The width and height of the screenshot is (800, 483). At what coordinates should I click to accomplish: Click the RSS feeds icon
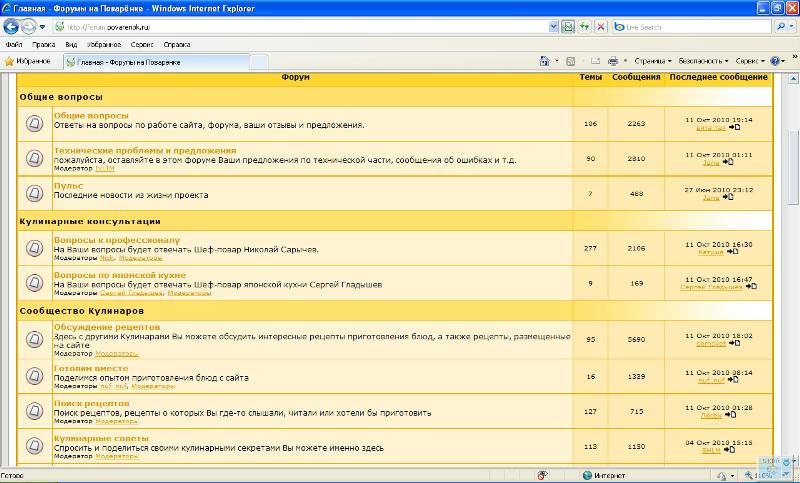[570, 61]
